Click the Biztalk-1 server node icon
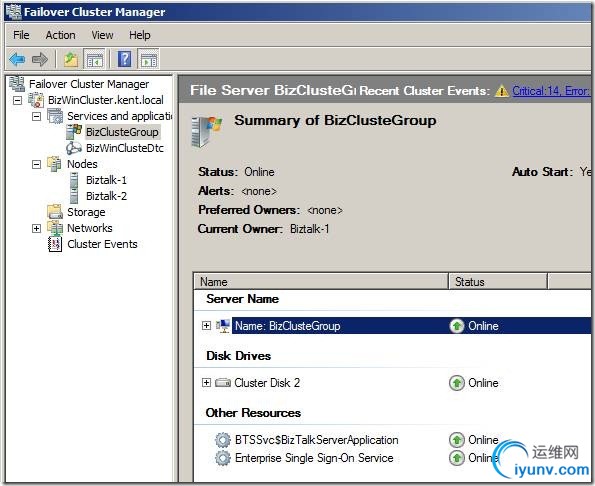595x486 pixels. pyautogui.click(x=74, y=179)
